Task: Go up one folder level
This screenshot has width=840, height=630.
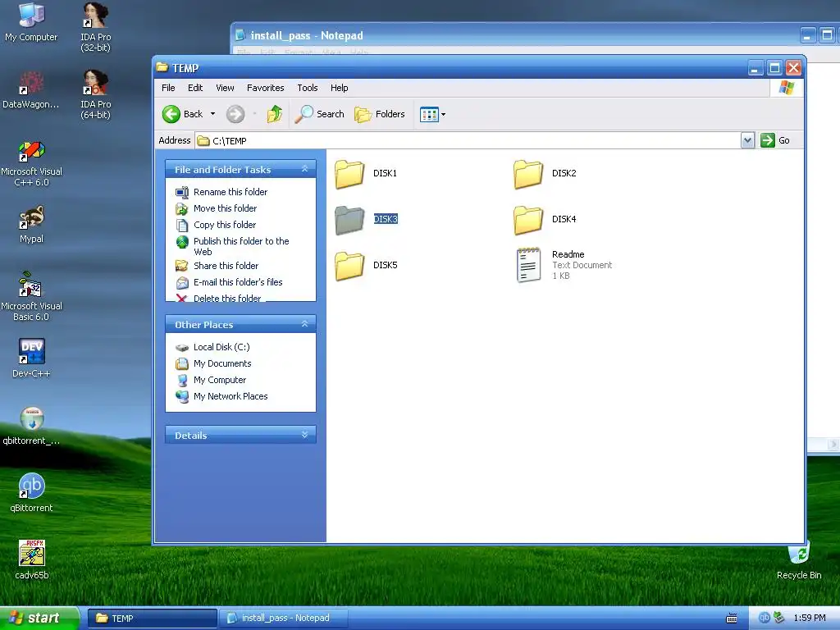Action: point(274,114)
